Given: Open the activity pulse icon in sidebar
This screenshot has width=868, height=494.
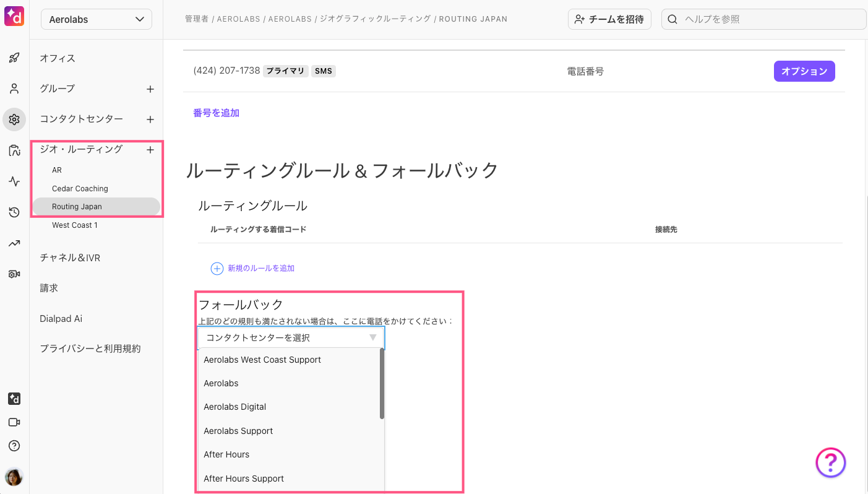Looking at the screenshot, I should tap(14, 181).
